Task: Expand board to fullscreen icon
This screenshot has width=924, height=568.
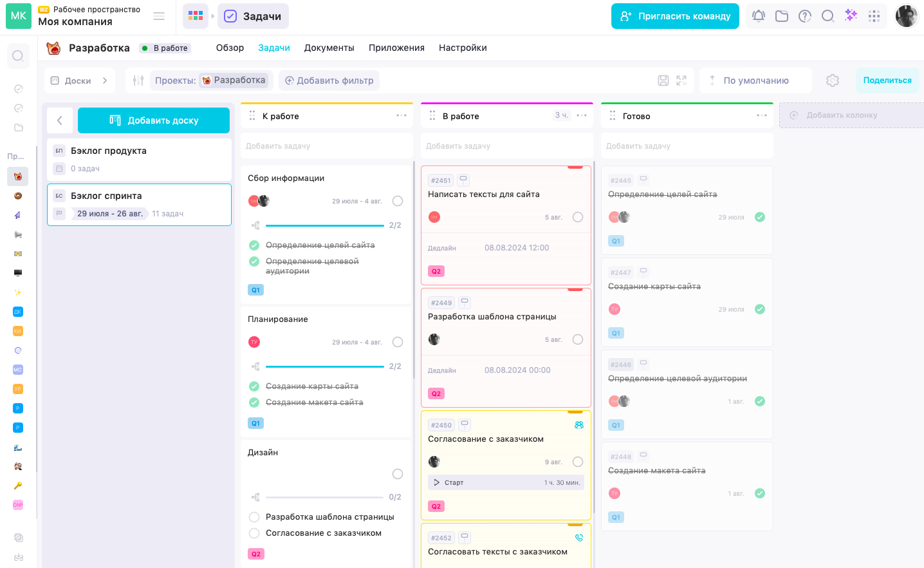Action: [x=681, y=80]
